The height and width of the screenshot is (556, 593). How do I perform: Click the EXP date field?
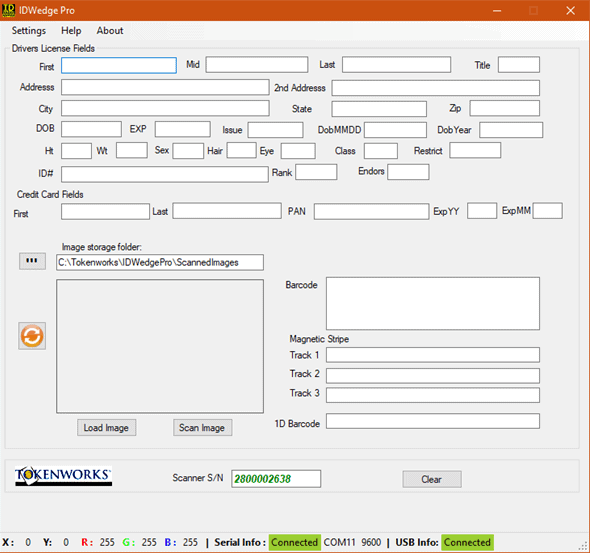pyautogui.click(x=183, y=129)
